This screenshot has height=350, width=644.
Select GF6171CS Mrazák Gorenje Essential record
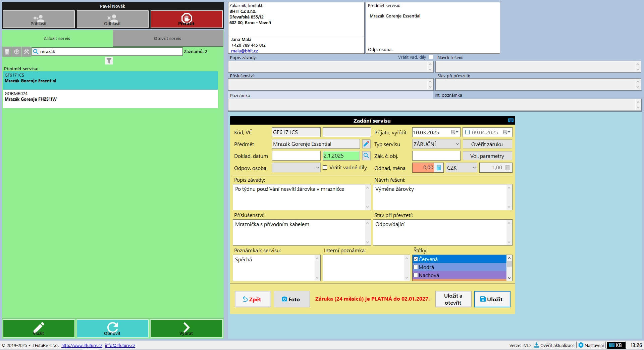tap(110, 80)
